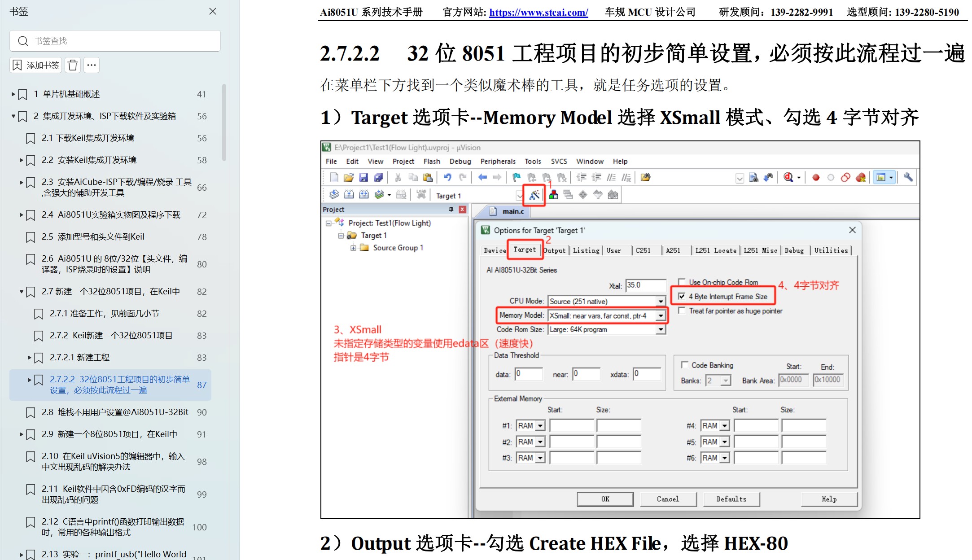The height and width of the screenshot is (560, 972).
Task: Collapse bookmark 2.7 新建一个32位8051项目
Action: pos(21,292)
